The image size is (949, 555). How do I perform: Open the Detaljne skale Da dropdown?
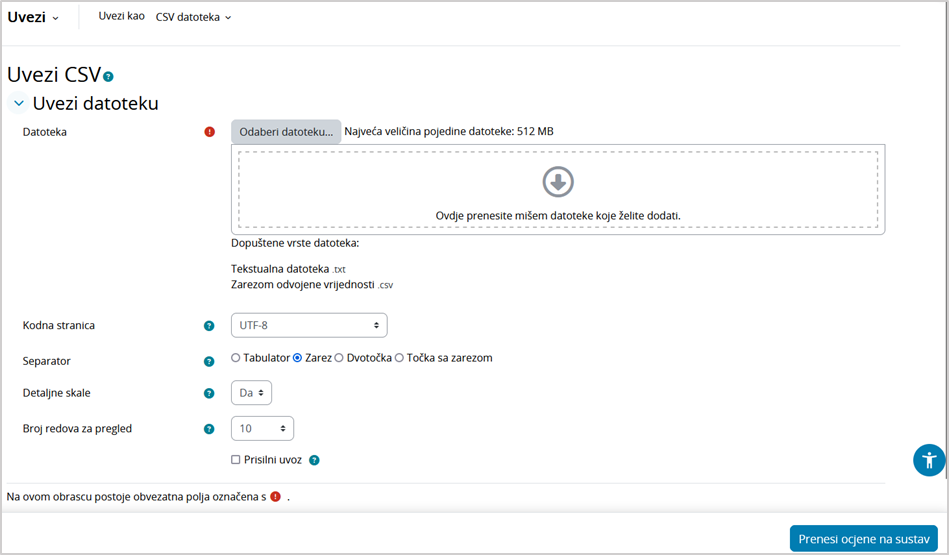coord(251,394)
